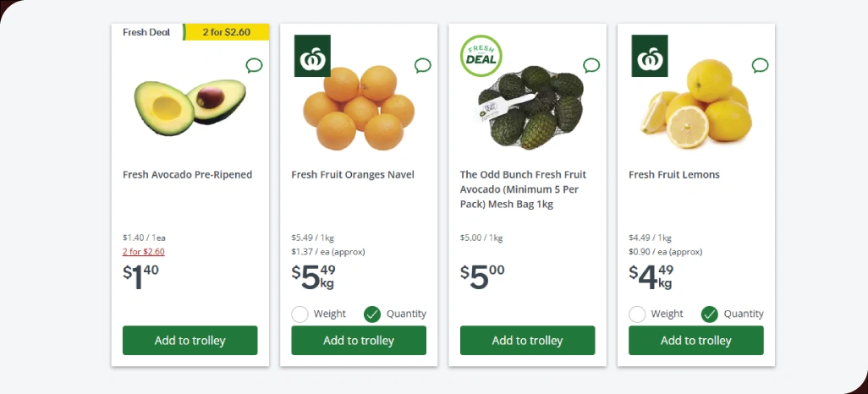Add Fresh Fruit Lemons to trolley

695,341
